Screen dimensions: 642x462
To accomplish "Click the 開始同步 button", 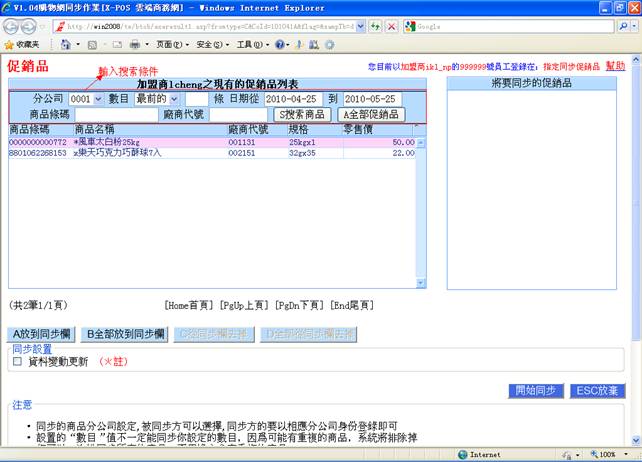I will [536, 391].
